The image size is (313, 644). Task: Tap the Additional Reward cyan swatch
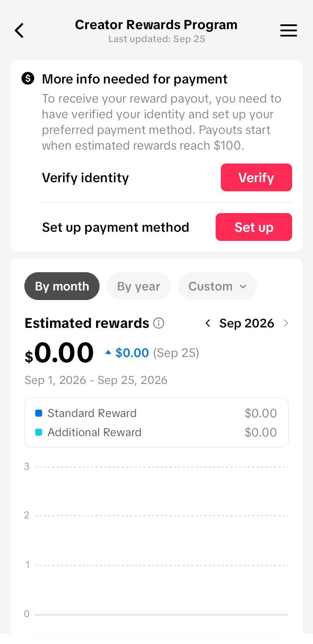pos(39,432)
